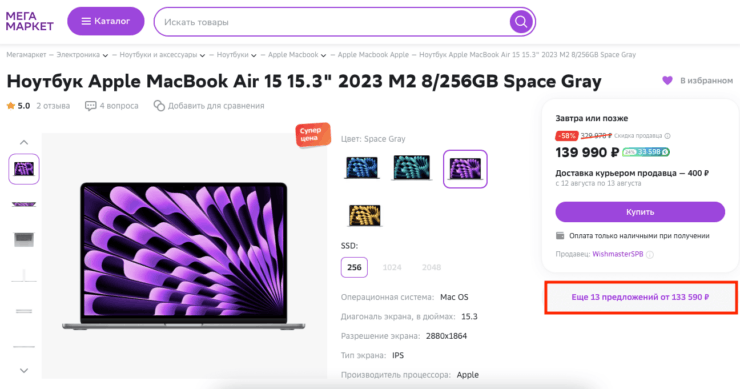This screenshot has height=389, width=740.
Task: Open the Каталог menu button
Action: [106, 21]
